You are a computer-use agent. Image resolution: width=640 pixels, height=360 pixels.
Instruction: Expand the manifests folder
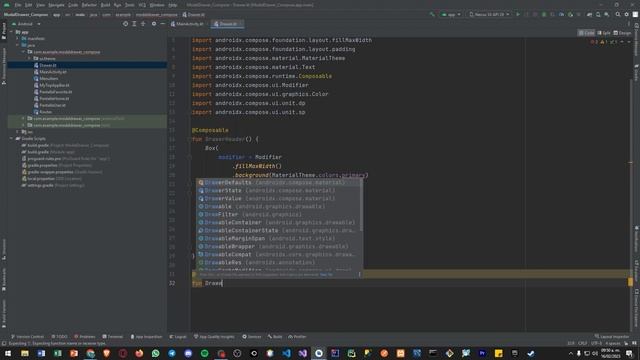(x=18, y=38)
